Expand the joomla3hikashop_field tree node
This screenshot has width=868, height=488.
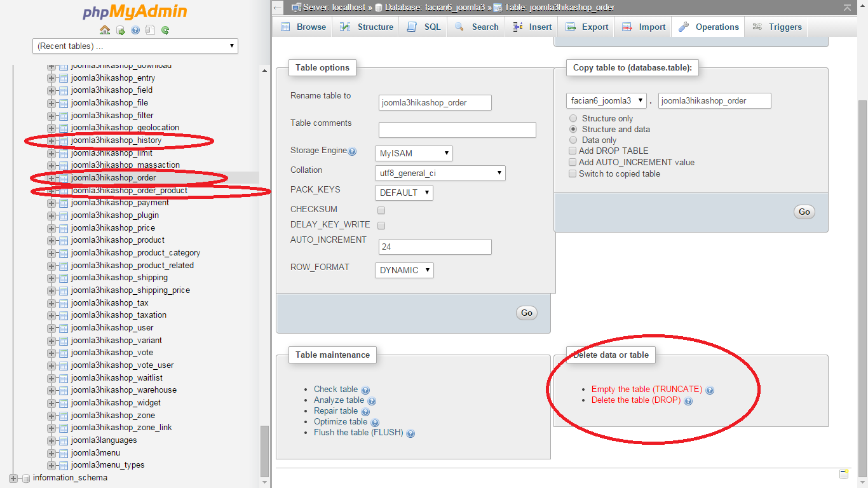[51, 91]
